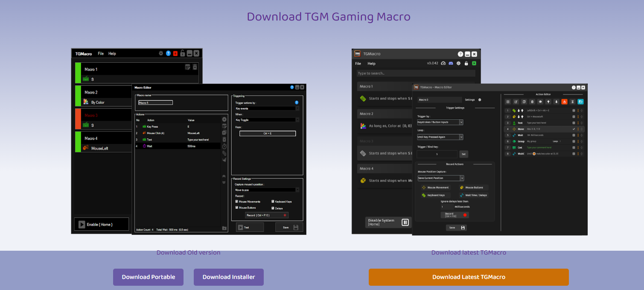Edit Macro 1 using its notepad icon

click(x=187, y=67)
